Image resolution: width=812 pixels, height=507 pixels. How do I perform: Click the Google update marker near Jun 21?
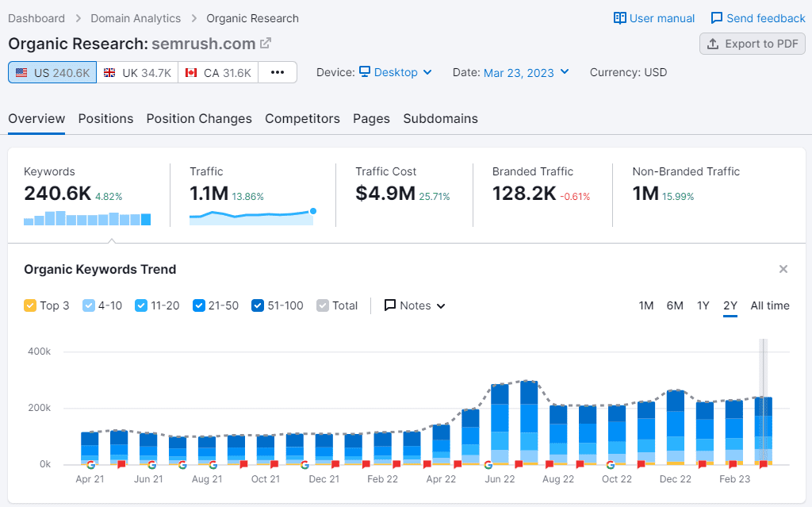click(151, 464)
